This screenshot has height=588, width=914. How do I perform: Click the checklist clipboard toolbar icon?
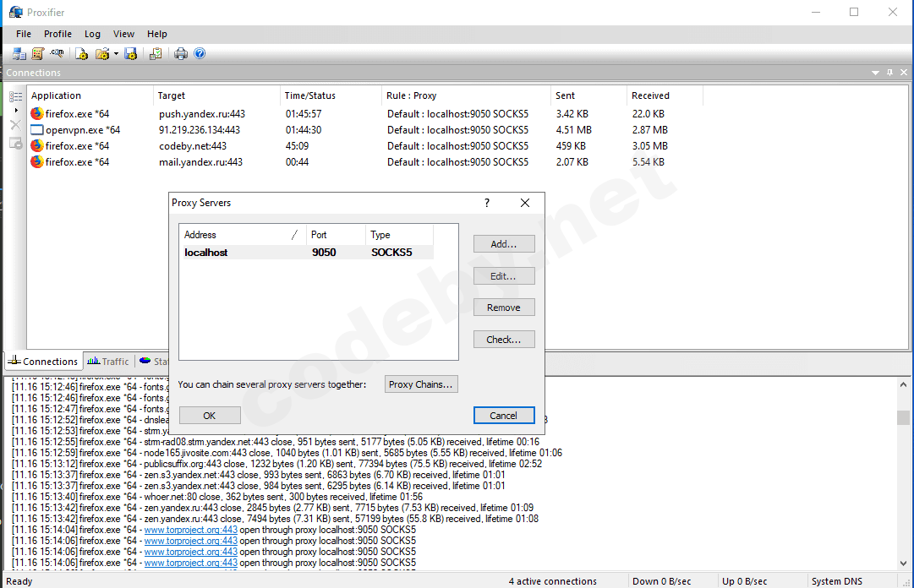[156, 53]
